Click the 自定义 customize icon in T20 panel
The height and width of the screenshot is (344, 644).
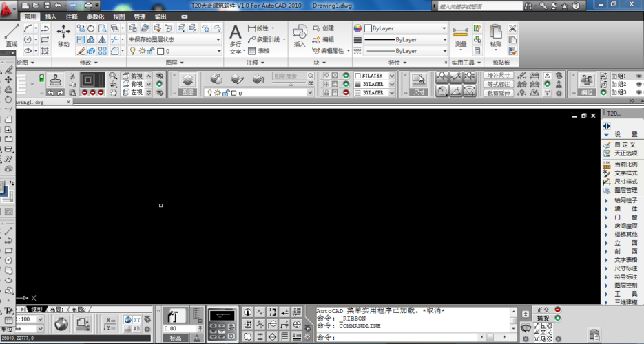[607, 144]
